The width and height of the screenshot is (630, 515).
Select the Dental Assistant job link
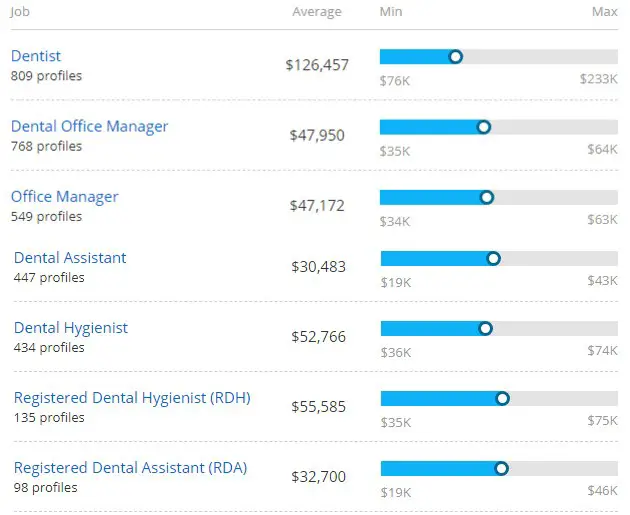click(70, 258)
